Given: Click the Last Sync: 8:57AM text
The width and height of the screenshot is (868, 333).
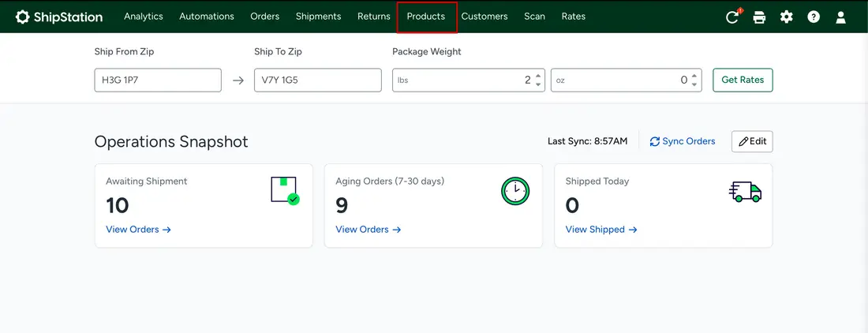Looking at the screenshot, I should [587, 141].
